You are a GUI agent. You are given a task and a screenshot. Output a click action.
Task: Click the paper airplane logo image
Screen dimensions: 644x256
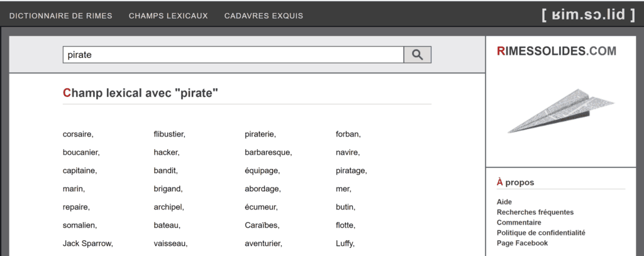tap(561, 111)
